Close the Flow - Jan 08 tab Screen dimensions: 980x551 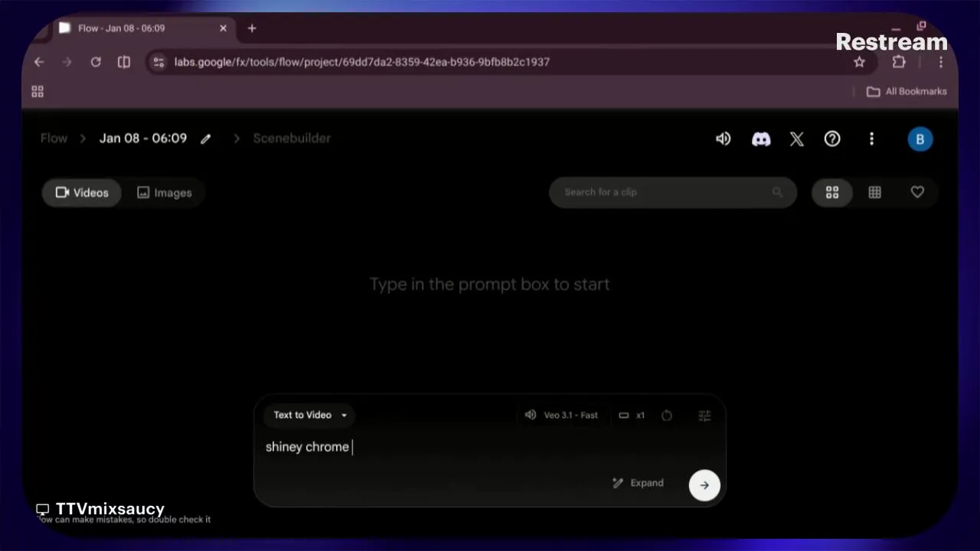[x=223, y=28]
